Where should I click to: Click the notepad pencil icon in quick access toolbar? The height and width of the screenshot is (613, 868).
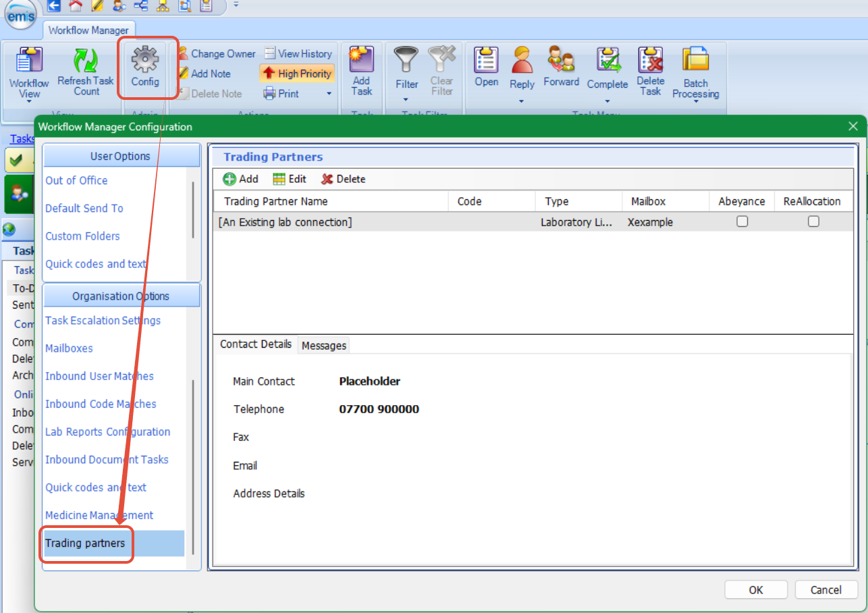click(97, 6)
